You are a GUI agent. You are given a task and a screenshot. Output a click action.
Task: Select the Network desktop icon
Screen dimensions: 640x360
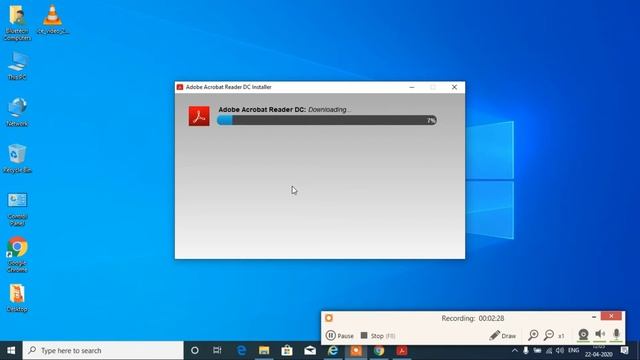tap(17, 112)
